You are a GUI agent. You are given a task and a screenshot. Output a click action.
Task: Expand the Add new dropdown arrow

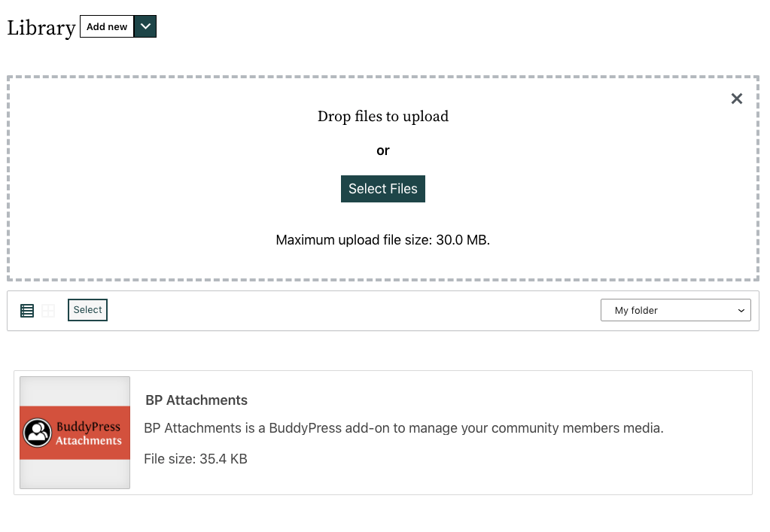(x=145, y=26)
